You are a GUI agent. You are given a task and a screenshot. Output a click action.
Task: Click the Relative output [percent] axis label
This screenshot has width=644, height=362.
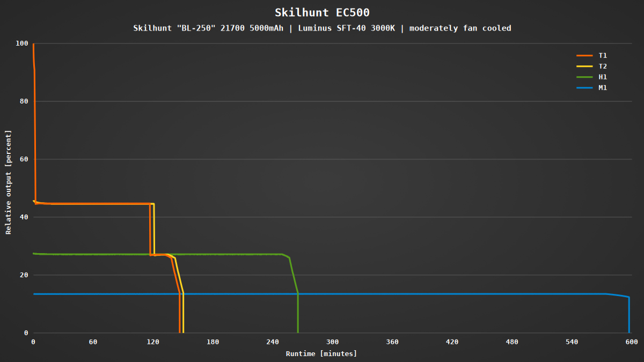tap(8, 182)
